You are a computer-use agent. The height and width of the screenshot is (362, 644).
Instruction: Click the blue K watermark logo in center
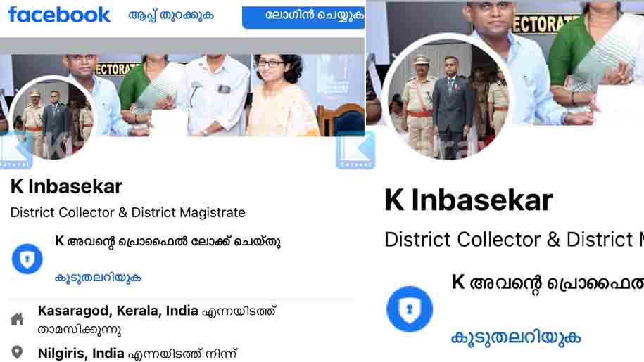click(355, 150)
